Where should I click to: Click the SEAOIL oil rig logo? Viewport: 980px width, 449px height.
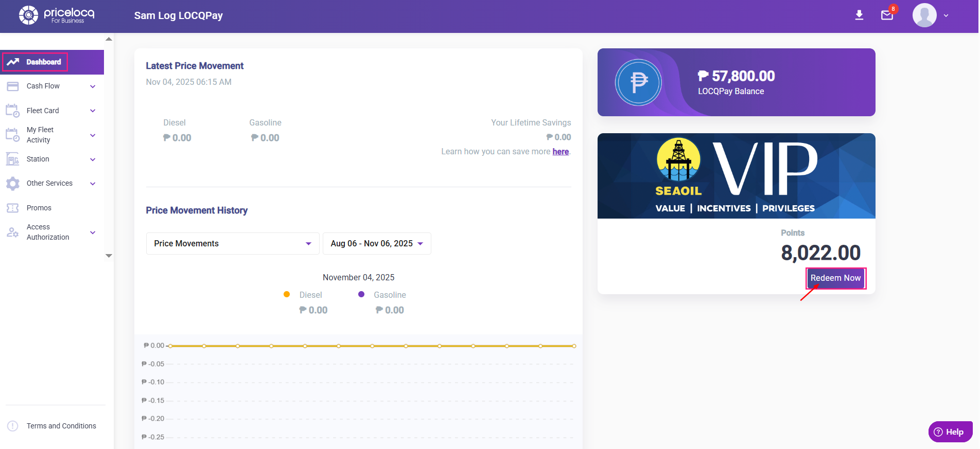tap(678, 159)
